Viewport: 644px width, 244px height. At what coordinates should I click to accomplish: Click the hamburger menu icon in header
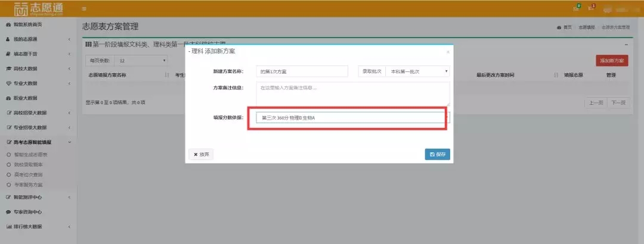coord(84,8)
